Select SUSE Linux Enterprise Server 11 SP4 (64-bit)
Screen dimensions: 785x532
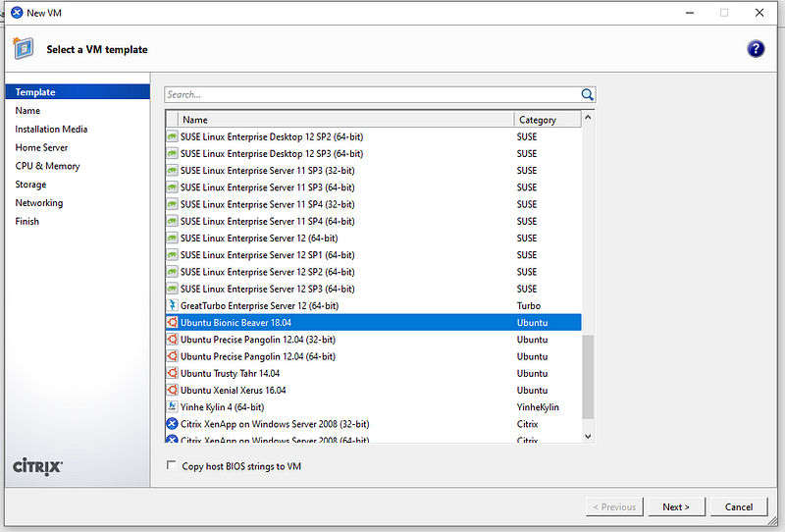(374, 221)
